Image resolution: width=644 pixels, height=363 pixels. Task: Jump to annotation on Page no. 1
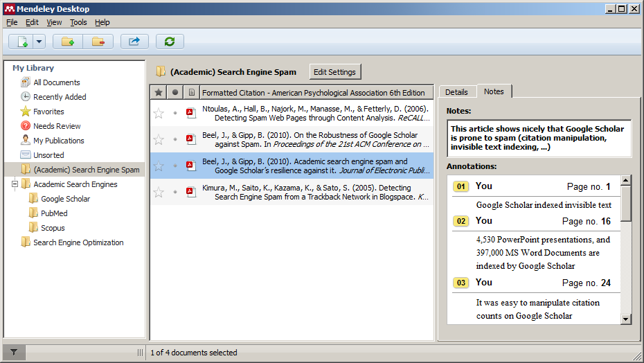click(x=589, y=186)
